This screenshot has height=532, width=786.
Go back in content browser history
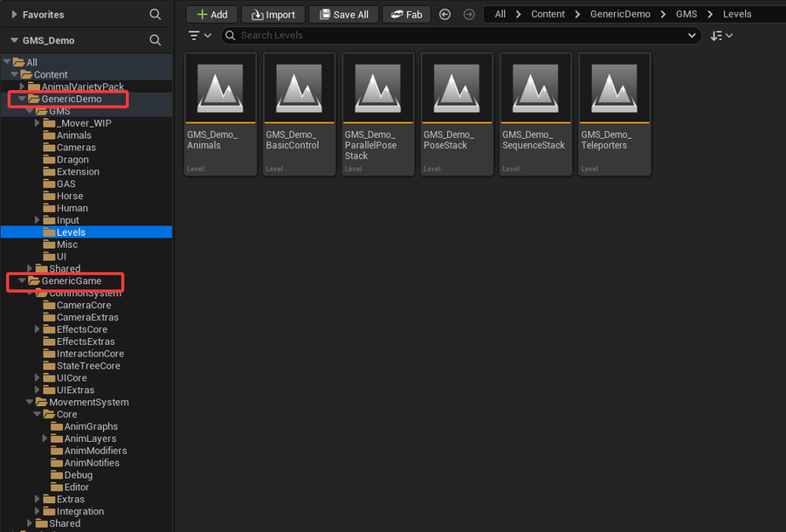click(x=445, y=15)
